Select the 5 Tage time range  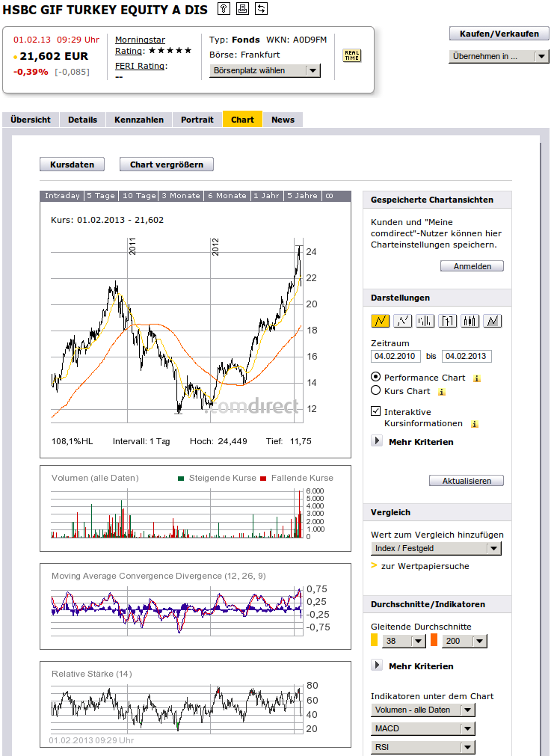coord(101,196)
